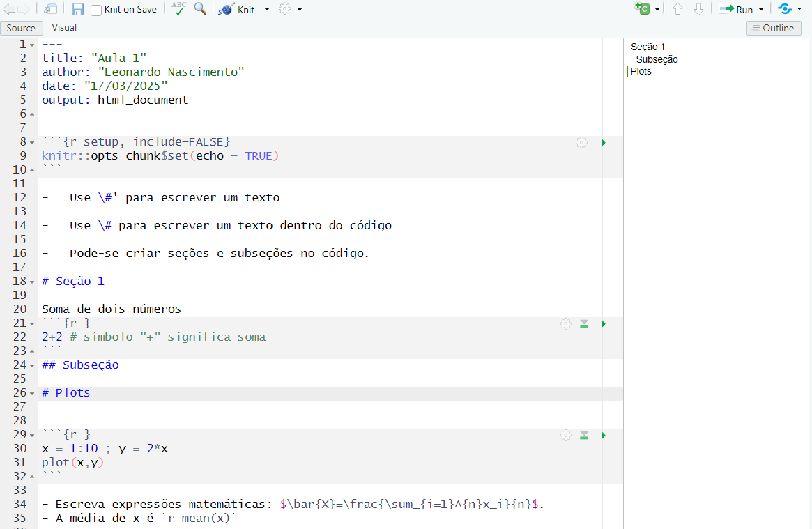Collapse Subseção fold at line 24

coord(32,365)
